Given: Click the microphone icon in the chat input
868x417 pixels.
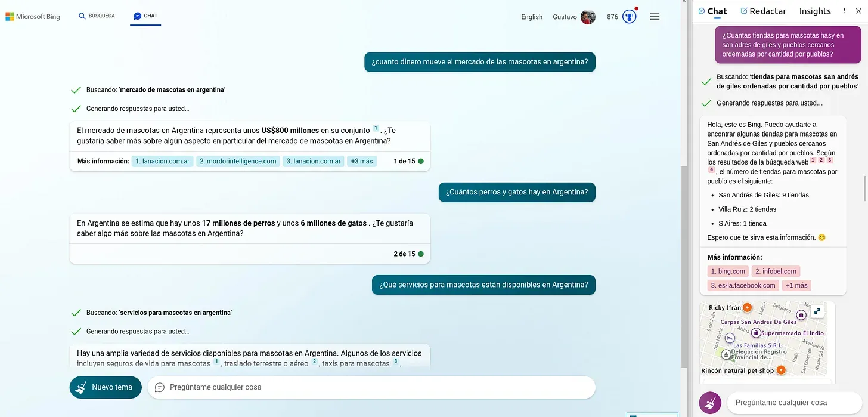Looking at the screenshot, I should point(159,387).
